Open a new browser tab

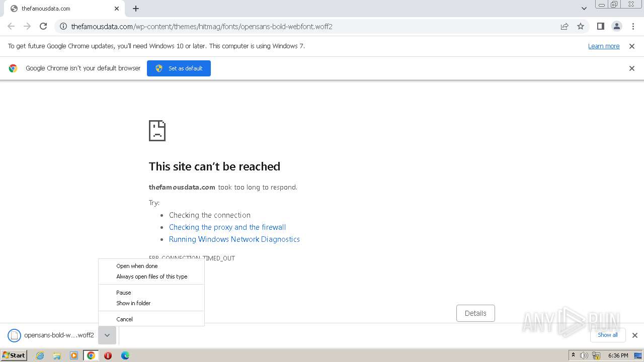(136, 9)
